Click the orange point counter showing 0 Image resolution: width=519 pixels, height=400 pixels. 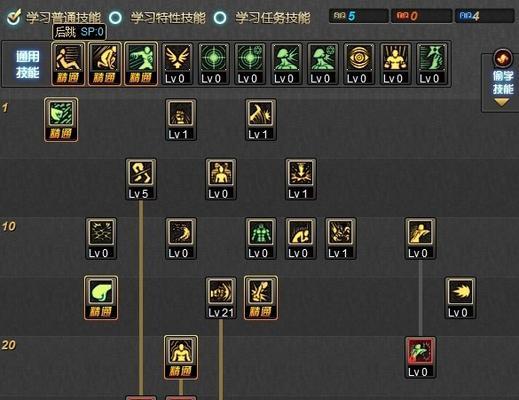pyautogui.click(x=421, y=16)
